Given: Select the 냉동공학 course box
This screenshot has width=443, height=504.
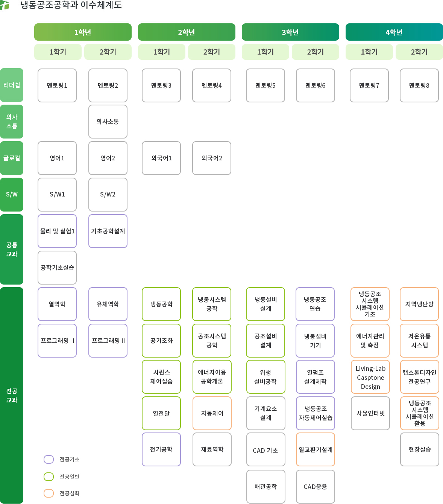Looking at the screenshot, I should point(161,304).
